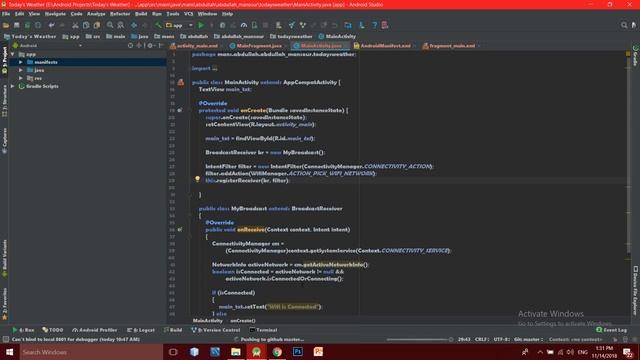Expand the manifests folder arrow
Screen dimensions: 640x360
pos(21,62)
